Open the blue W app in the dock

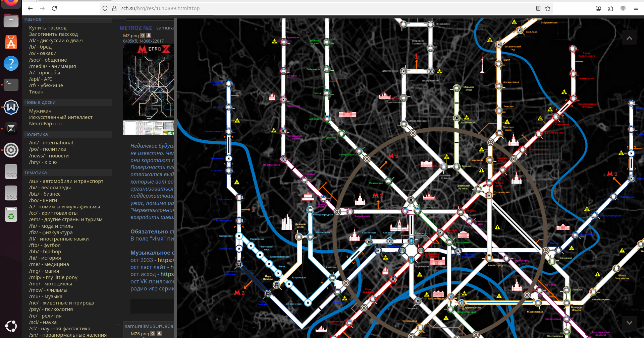click(x=11, y=107)
